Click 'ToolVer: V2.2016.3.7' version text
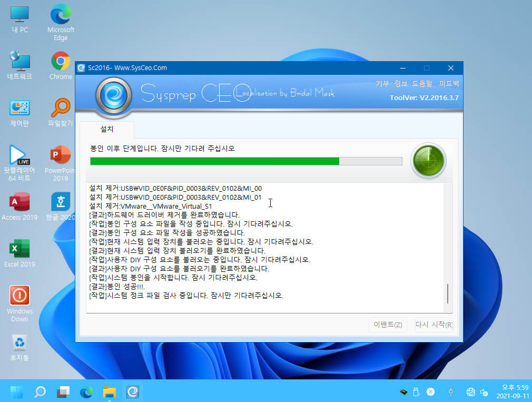 point(424,97)
